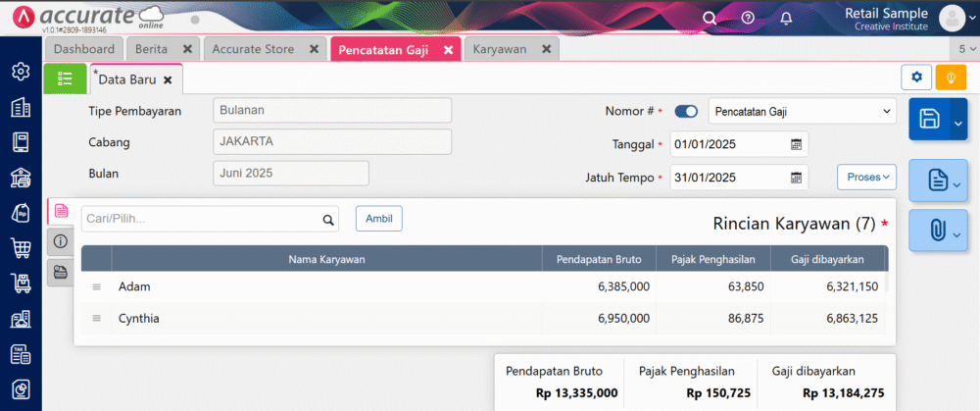Screen dimensions: 980x411
Task: Open the notifications bell
Action: (x=786, y=18)
